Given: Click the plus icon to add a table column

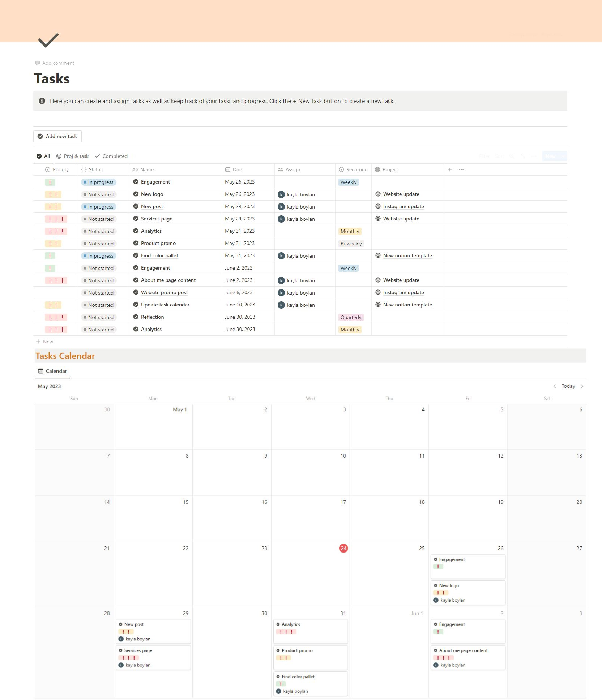Looking at the screenshot, I should (x=449, y=169).
